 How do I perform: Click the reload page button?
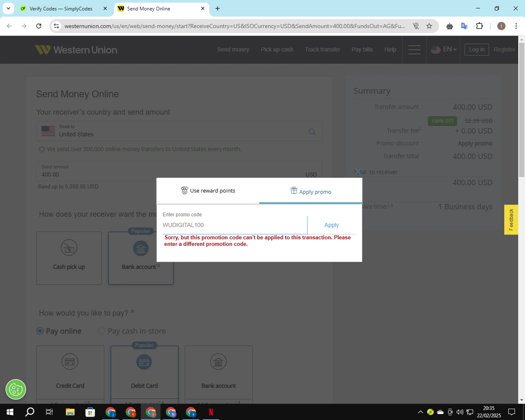tap(39, 26)
